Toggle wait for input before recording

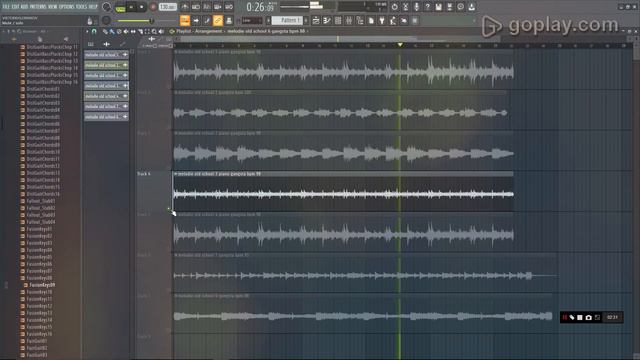pyautogui.click(x=196, y=7)
